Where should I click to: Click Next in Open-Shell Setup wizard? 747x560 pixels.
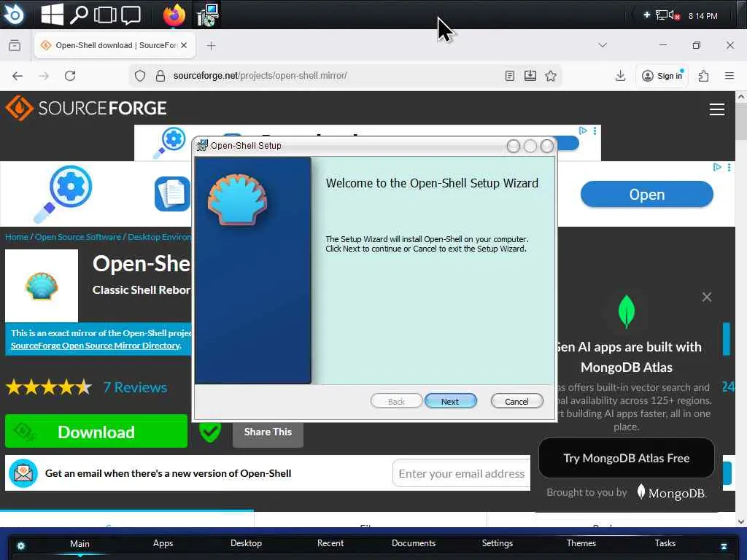coord(450,401)
